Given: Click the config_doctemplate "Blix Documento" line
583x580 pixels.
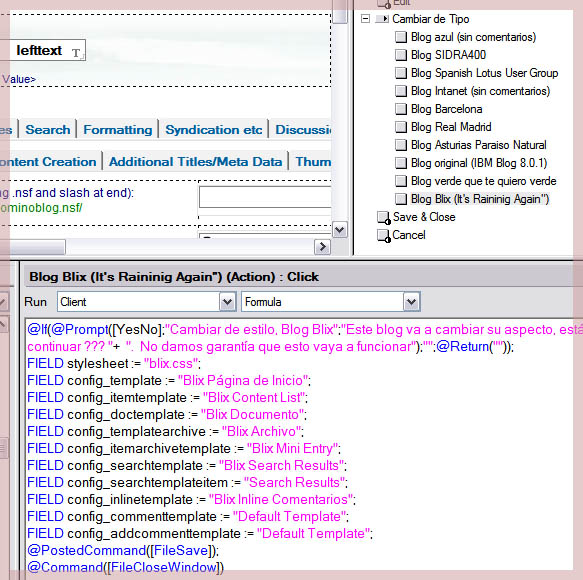Looking at the screenshot, I should coord(167,415).
